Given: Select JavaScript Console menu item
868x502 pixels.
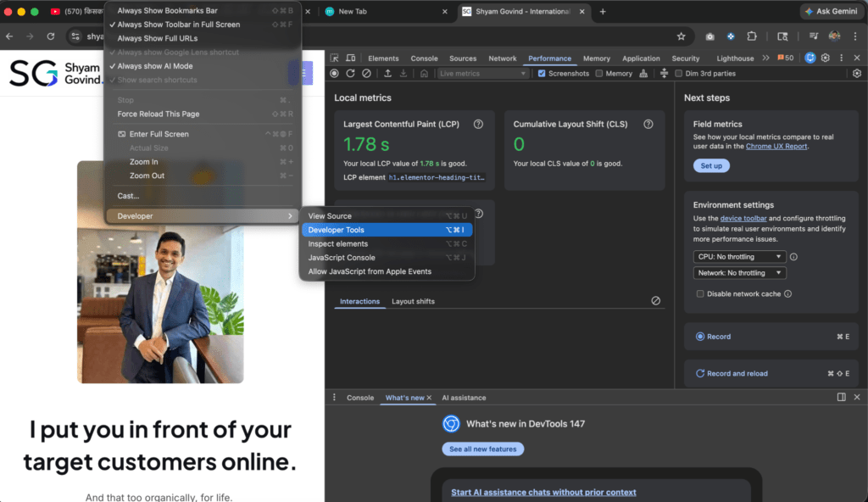Looking at the screenshot, I should (387, 258).
